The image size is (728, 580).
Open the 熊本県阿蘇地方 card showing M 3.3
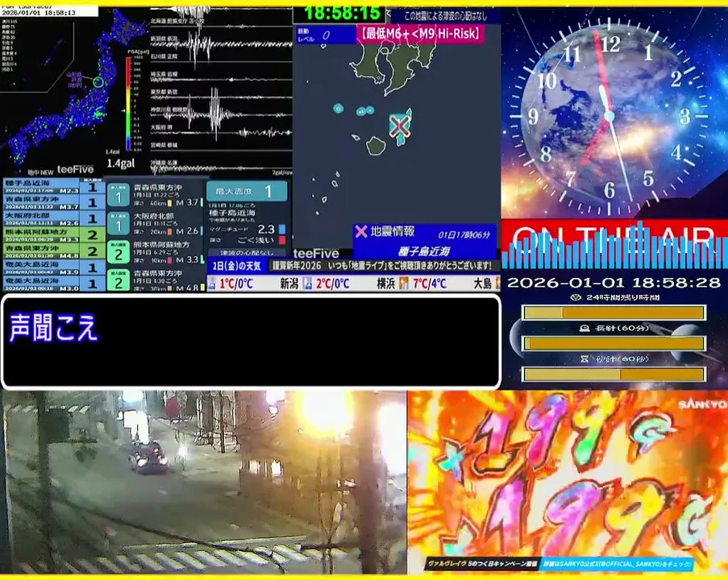coord(156,252)
